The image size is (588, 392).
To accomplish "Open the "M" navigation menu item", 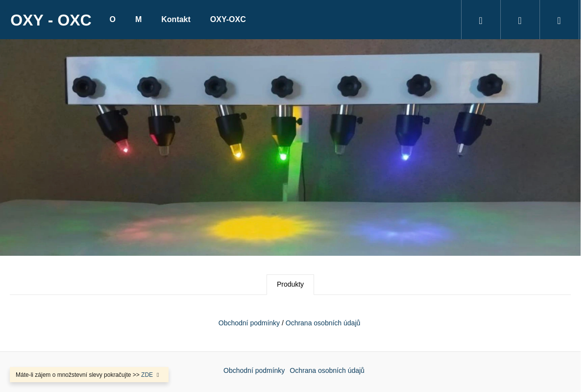I will (x=138, y=20).
